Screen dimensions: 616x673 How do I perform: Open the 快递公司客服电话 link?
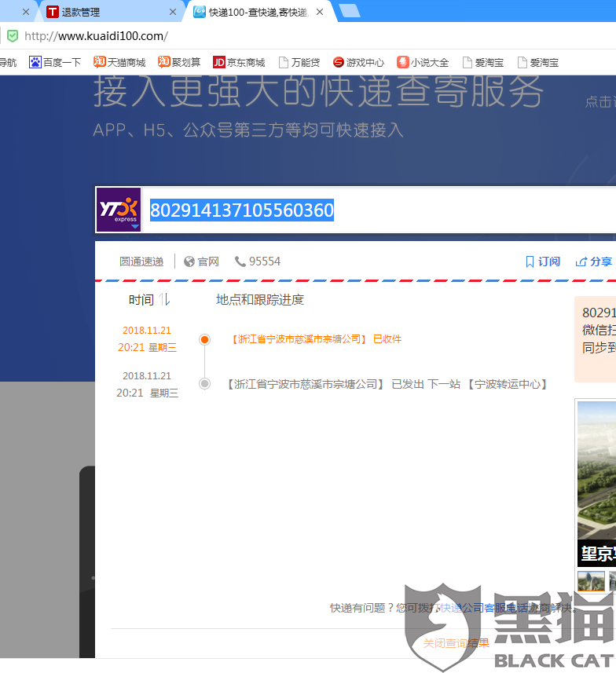point(484,608)
